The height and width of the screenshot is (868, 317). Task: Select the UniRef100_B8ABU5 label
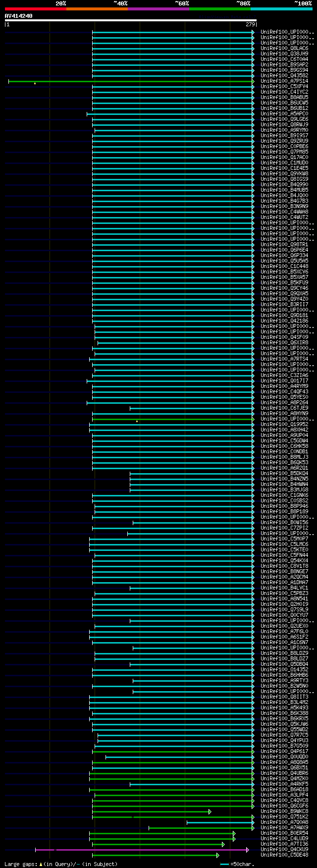(284, 98)
